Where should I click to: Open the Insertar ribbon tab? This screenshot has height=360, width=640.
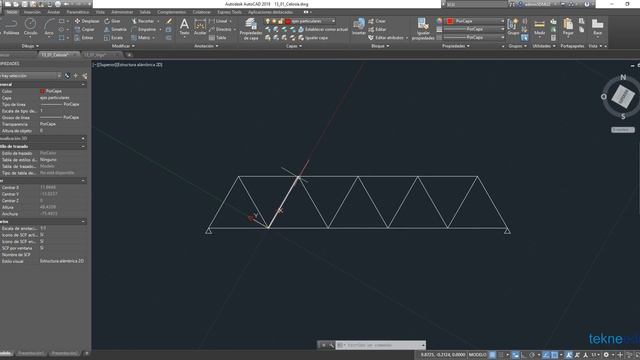tap(32, 12)
